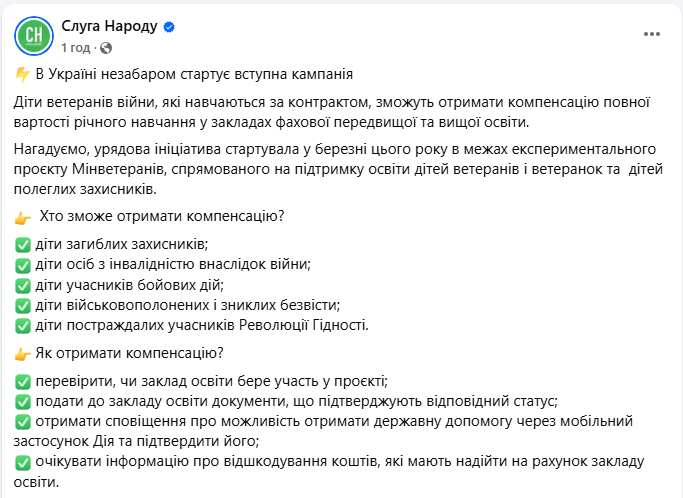Viewport: 683px width, 498px height.
Task: Click the blue verified badge
Action: point(169,27)
